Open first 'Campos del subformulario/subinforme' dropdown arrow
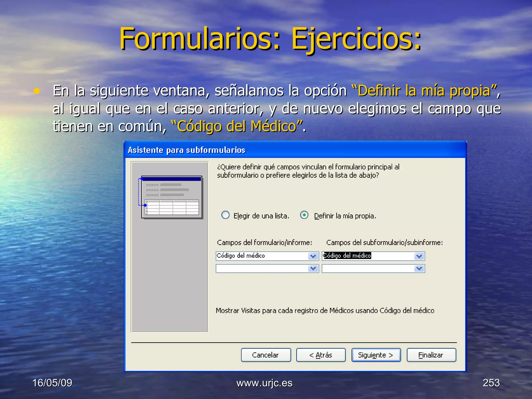 (x=419, y=256)
